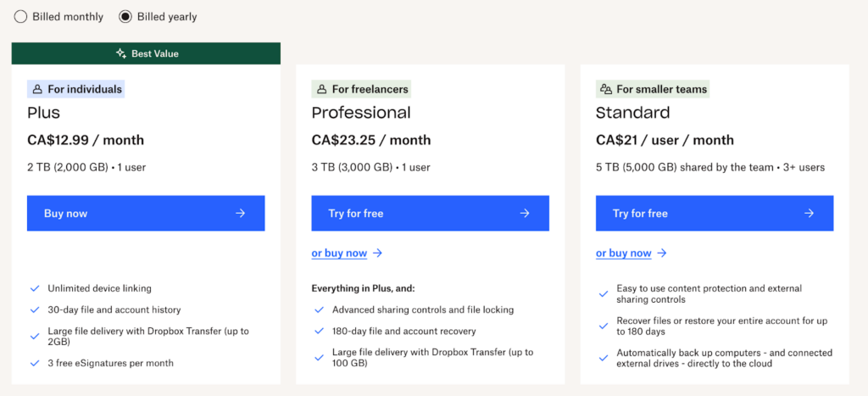Click the sparkle icon in Best Value banner
This screenshot has height=396, width=868.
click(121, 53)
